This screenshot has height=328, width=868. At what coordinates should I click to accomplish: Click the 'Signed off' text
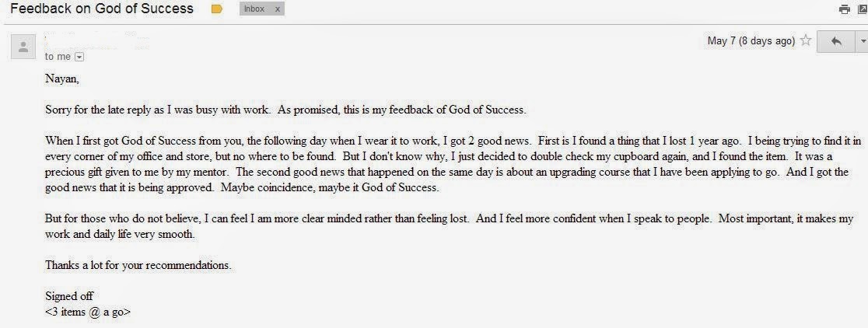point(69,296)
